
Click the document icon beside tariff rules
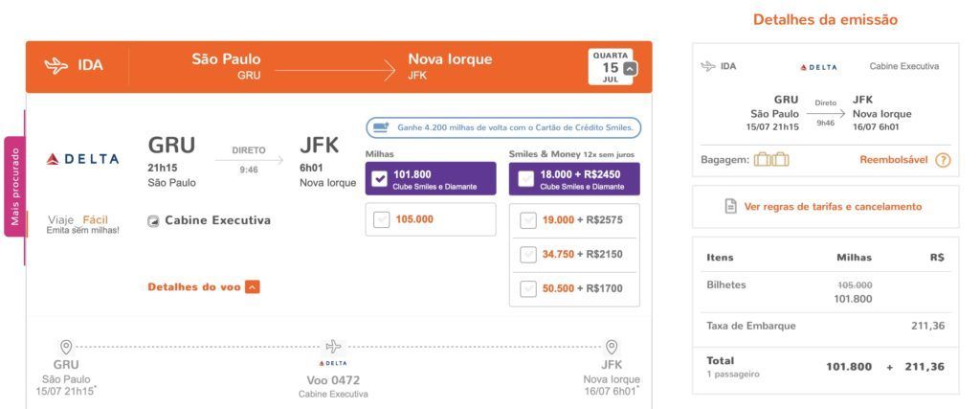[730, 206]
